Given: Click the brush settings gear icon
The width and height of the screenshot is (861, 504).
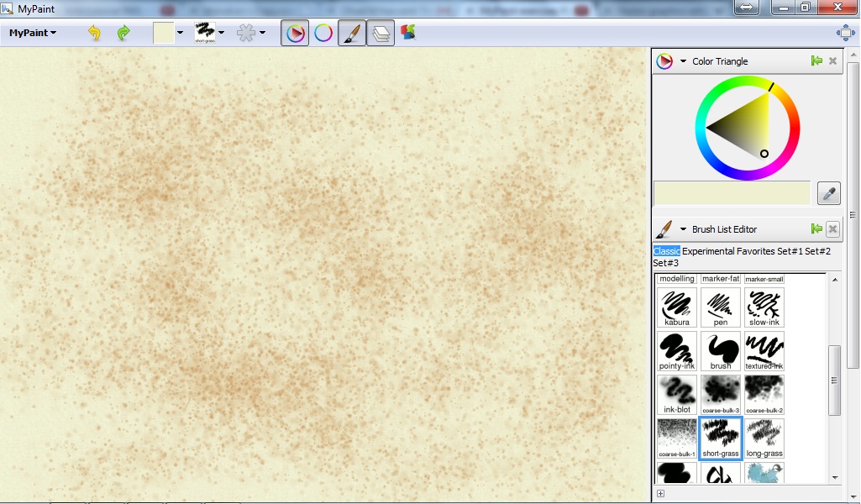Looking at the screenshot, I should pos(246,33).
